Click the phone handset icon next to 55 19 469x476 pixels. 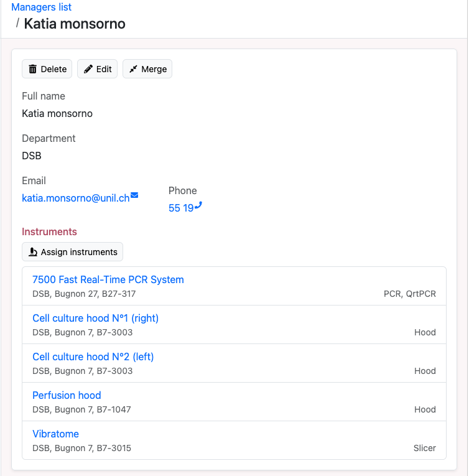tap(198, 205)
